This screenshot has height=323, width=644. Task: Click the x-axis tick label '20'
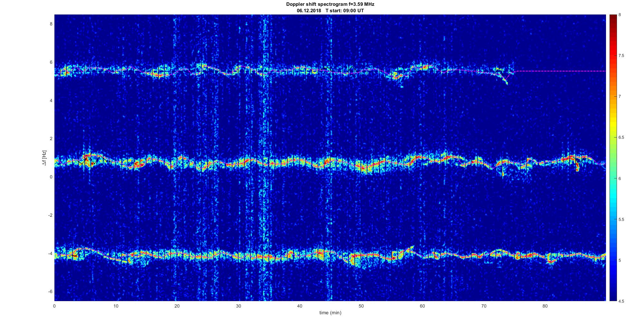click(x=177, y=306)
